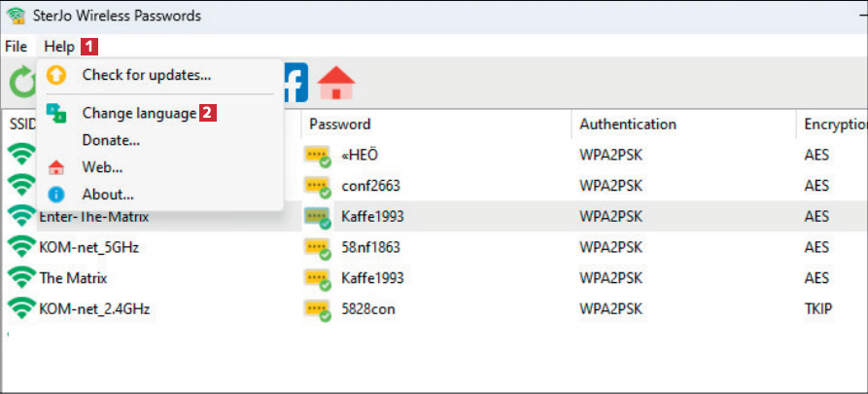
Task: Select Check for updates from Help menu
Action: pyautogui.click(x=146, y=75)
